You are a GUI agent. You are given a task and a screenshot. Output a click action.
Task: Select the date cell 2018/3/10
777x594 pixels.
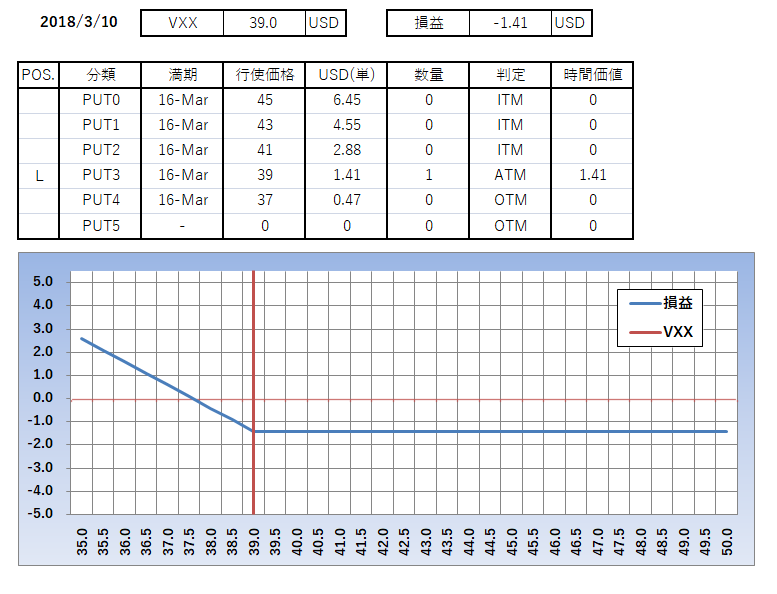[x=79, y=22]
